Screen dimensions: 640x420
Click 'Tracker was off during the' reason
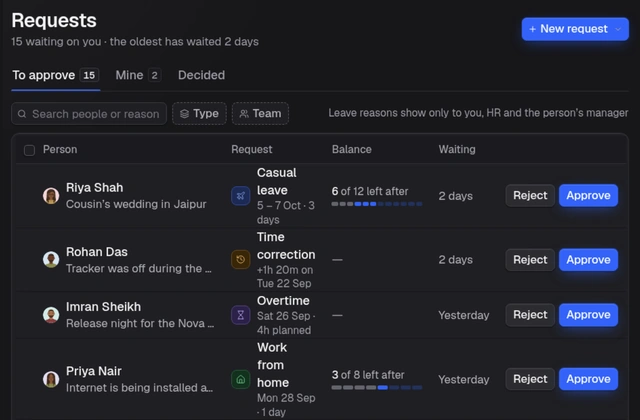[x=139, y=269]
